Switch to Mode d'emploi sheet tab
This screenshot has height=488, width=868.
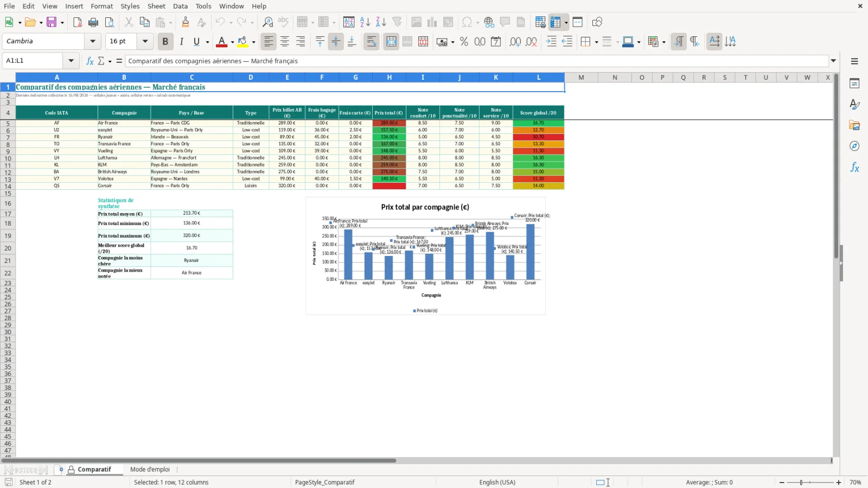(150, 470)
